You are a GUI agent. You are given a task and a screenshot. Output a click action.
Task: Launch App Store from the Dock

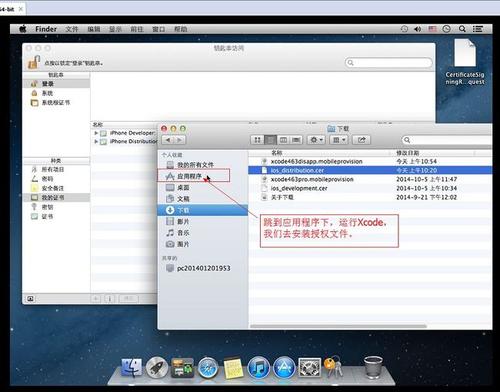[x=284, y=368]
